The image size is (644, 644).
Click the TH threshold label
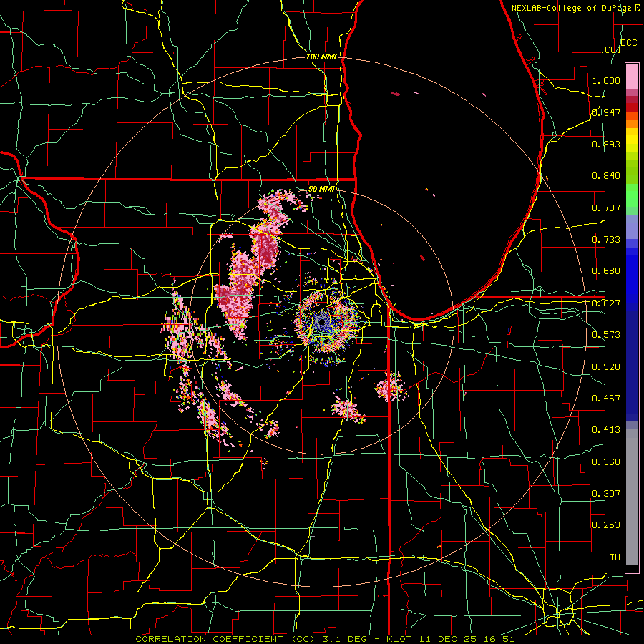tap(615, 557)
